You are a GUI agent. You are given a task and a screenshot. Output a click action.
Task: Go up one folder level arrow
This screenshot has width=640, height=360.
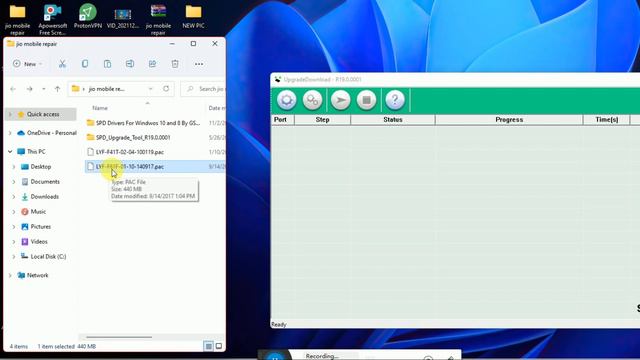(x=58, y=89)
